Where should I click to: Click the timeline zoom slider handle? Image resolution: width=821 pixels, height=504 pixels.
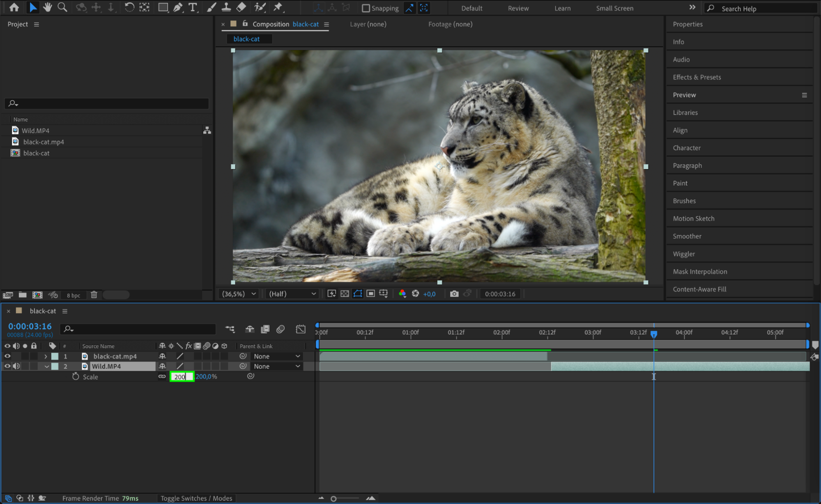[x=333, y=499]
